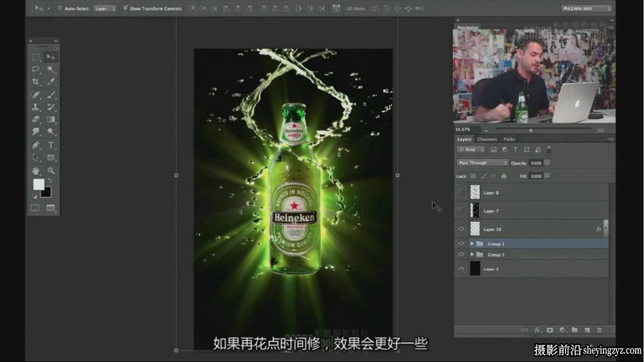Filter layers by smart objects
This screenshot has width=644, height=362.
coord(538,149)
